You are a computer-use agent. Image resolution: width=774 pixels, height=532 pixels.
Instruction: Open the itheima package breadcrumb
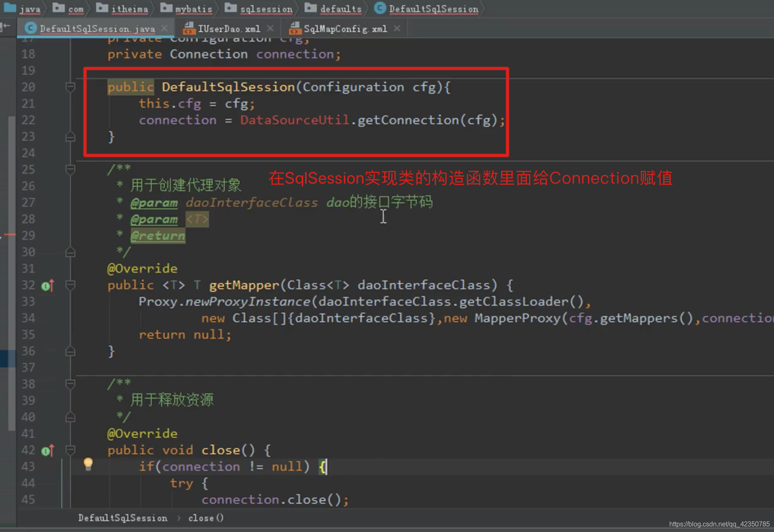pos(122,8)
